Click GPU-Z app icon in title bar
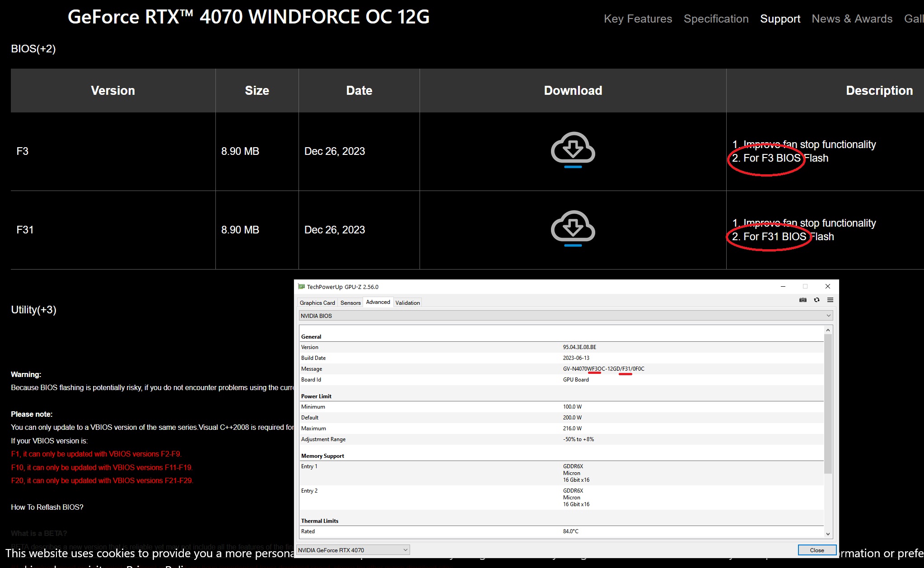Image resolution: width=924 pixels, height=568 pixels. point(302,287)
